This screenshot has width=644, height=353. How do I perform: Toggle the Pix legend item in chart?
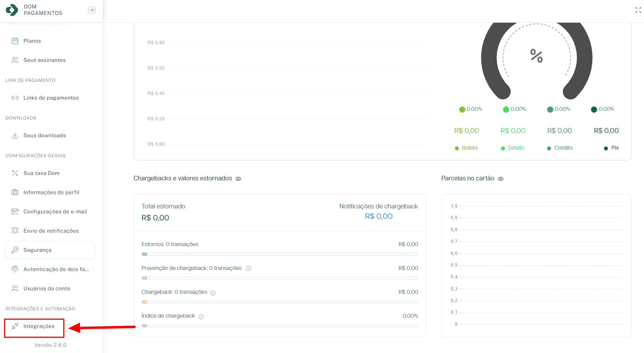coord(611,148)
